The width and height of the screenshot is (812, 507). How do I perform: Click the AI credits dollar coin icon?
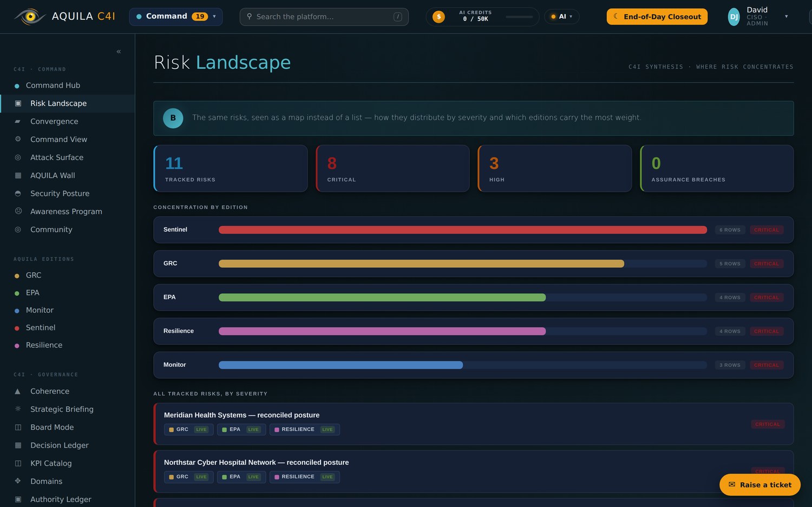pyautogui.click(x=438, y=17)
